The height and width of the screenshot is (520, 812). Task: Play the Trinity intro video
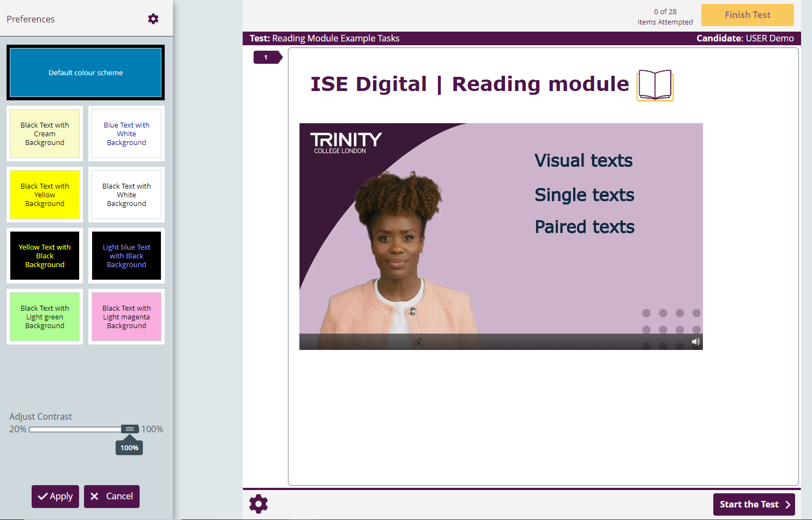pos(501,237)
